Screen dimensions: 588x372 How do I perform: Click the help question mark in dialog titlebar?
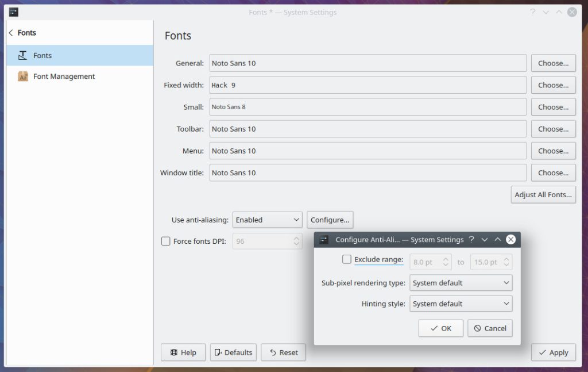coord(471,240)
